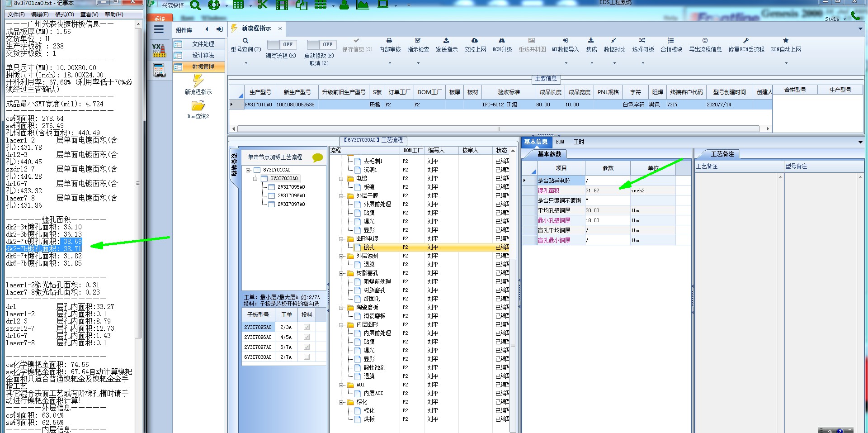This screenshot has width=868, height=433.
Task: Click the green chart icon in top toolbar
Action: coord(363,5)
